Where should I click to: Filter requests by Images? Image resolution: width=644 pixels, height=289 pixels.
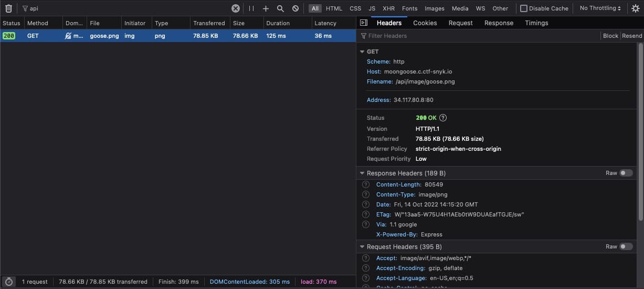click(435, 8)
